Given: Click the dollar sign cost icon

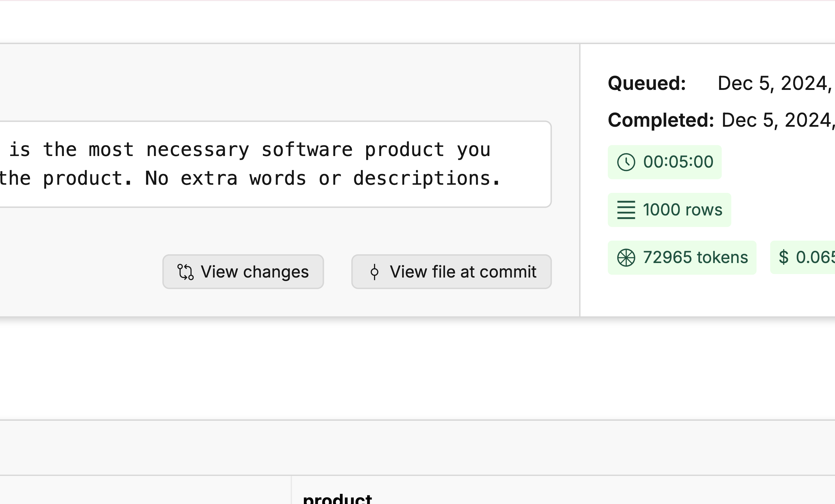Looking at the screenshot, I should click(x=783, y=257).
